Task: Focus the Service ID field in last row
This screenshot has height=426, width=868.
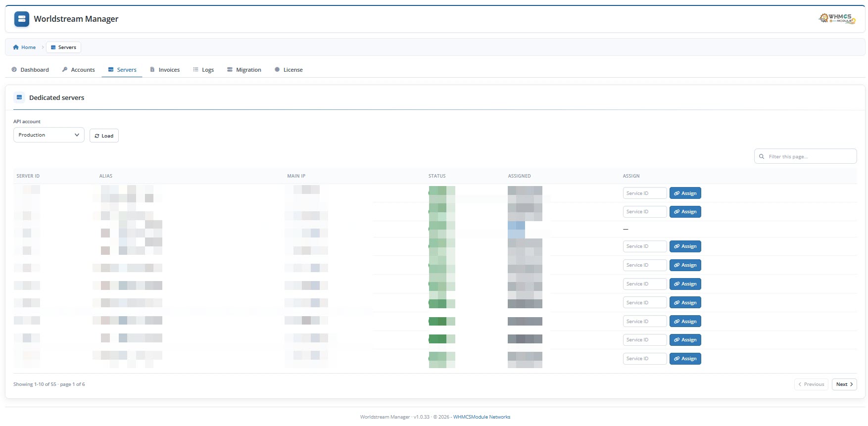Action: point(645,359)
